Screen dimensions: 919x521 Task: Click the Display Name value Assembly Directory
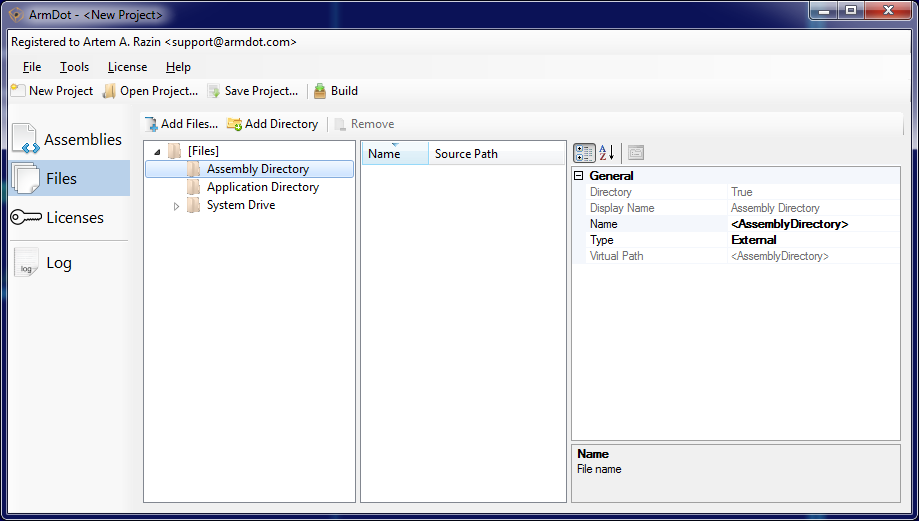(775, 208)
